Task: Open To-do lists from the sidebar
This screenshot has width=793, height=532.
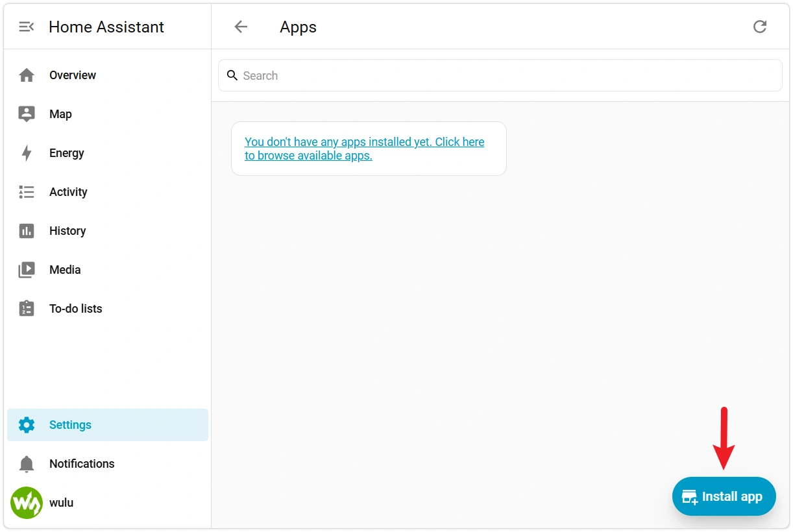Action: [x=108, y=308]
